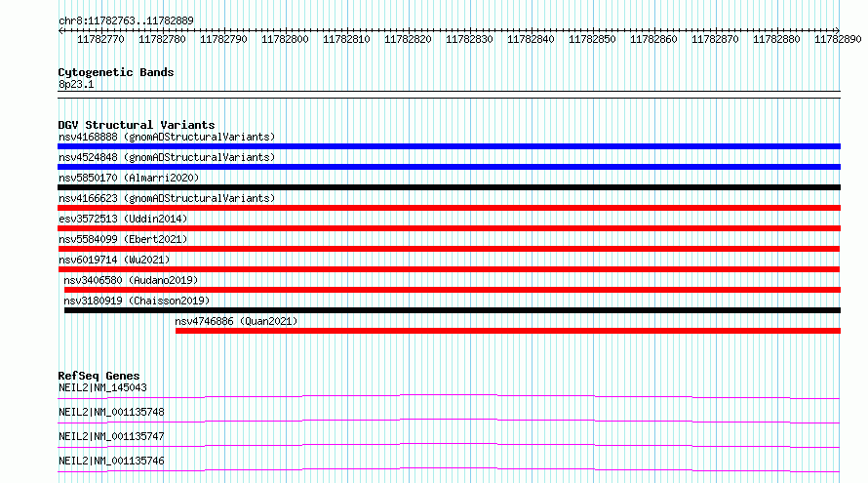Open transcript label NEIL2|NM_001135746

click(x=111, y=461)
